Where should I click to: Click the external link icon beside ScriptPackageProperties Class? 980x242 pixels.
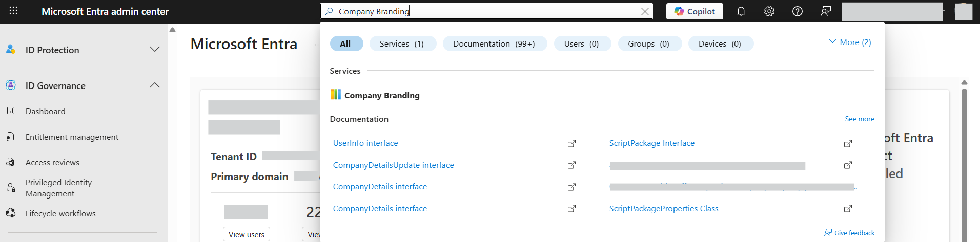click(848, 209)
